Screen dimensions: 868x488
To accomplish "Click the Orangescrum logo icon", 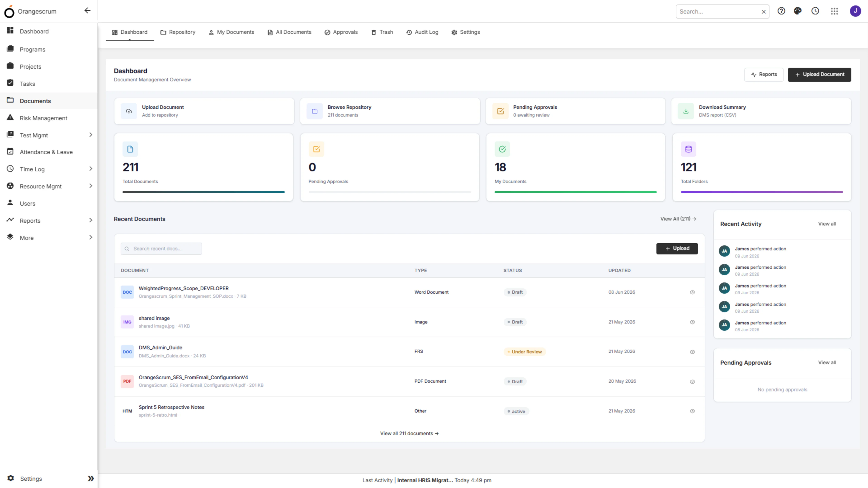I will (x=9, y=12).
